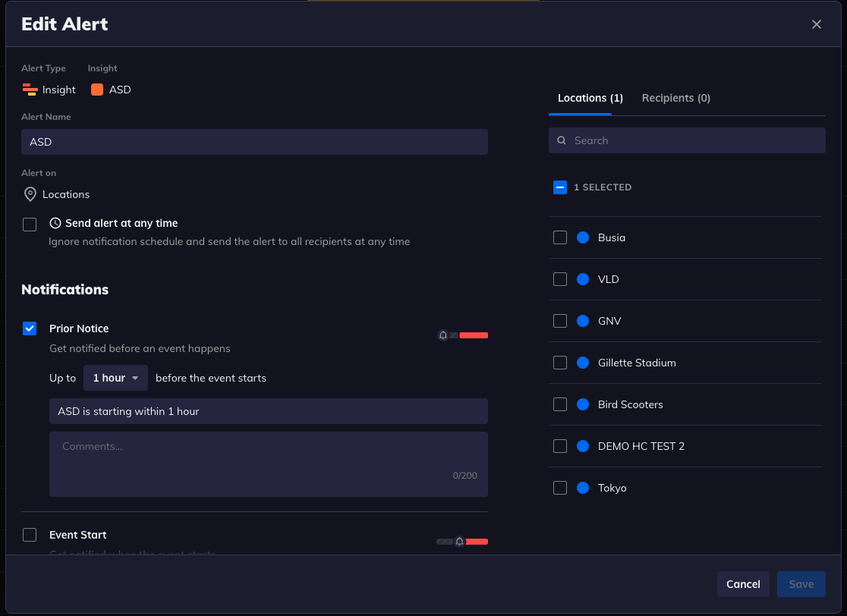Switch to the Recipients (0) tab
Screen dimensions: 847x616
(675, 98)
